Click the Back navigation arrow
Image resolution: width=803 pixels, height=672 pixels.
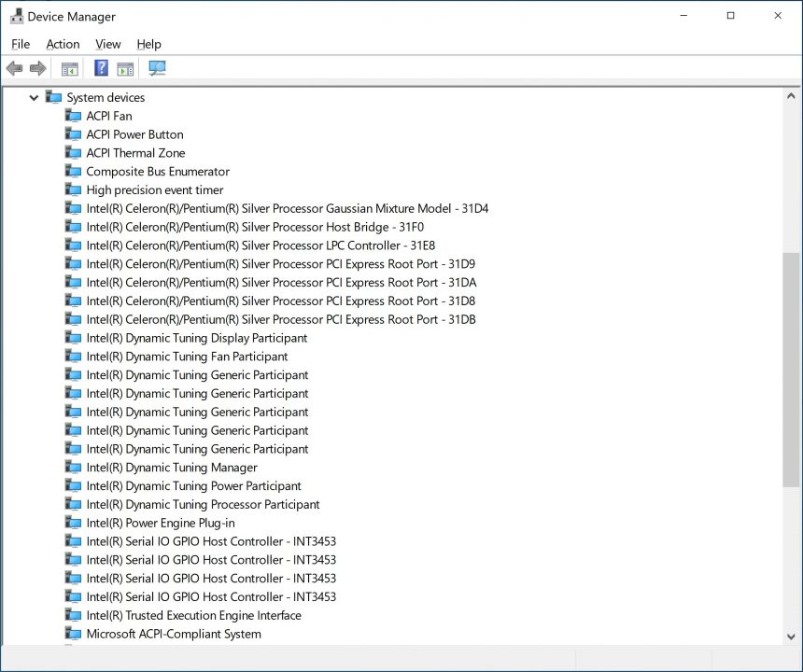tap(14, 67)
